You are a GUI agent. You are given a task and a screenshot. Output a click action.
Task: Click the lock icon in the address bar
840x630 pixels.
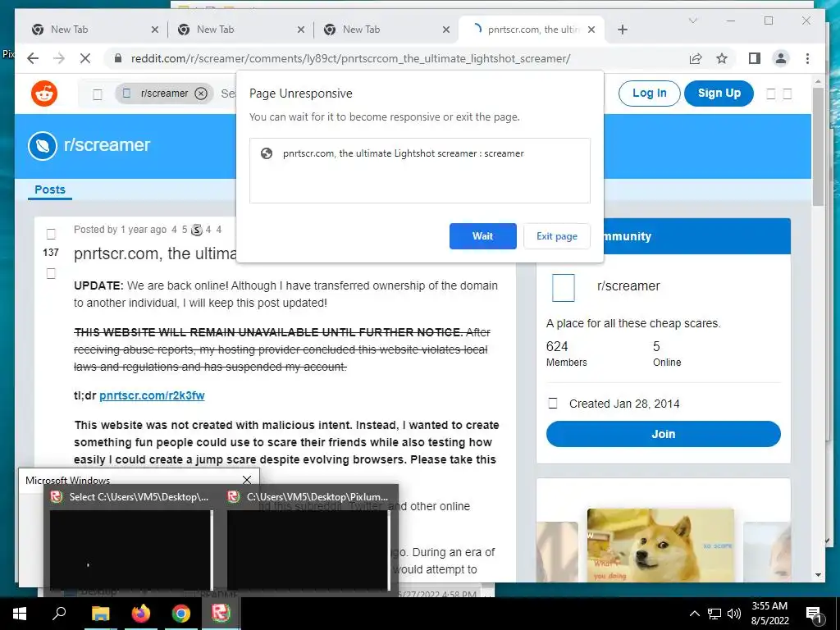[x=118, y=58]
